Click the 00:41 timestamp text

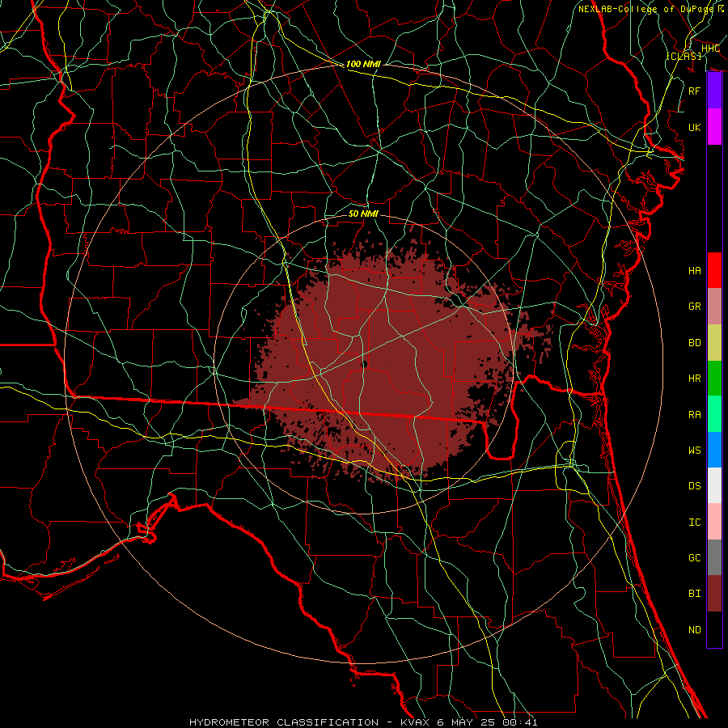519,722
